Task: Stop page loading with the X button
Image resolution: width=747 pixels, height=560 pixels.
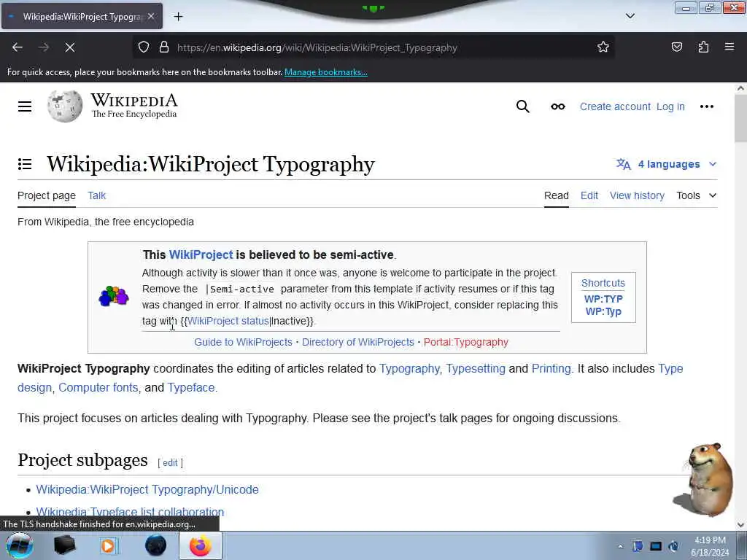Action: [x=69, y=47]
